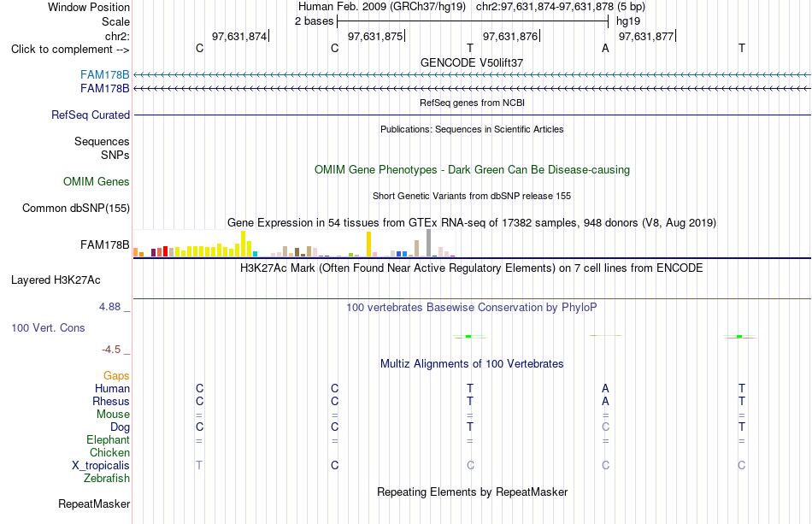Click the SNPs track label
Screen dimensions: 812x524
[115, 155]
